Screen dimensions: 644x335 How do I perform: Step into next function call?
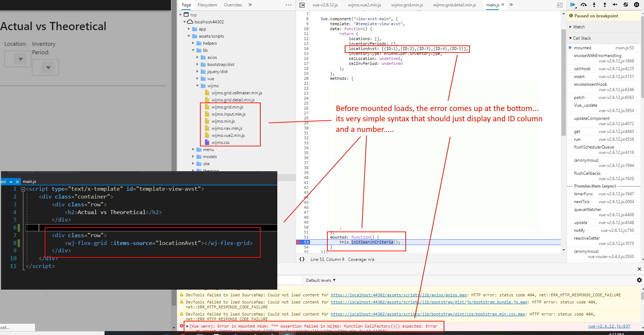594,5
